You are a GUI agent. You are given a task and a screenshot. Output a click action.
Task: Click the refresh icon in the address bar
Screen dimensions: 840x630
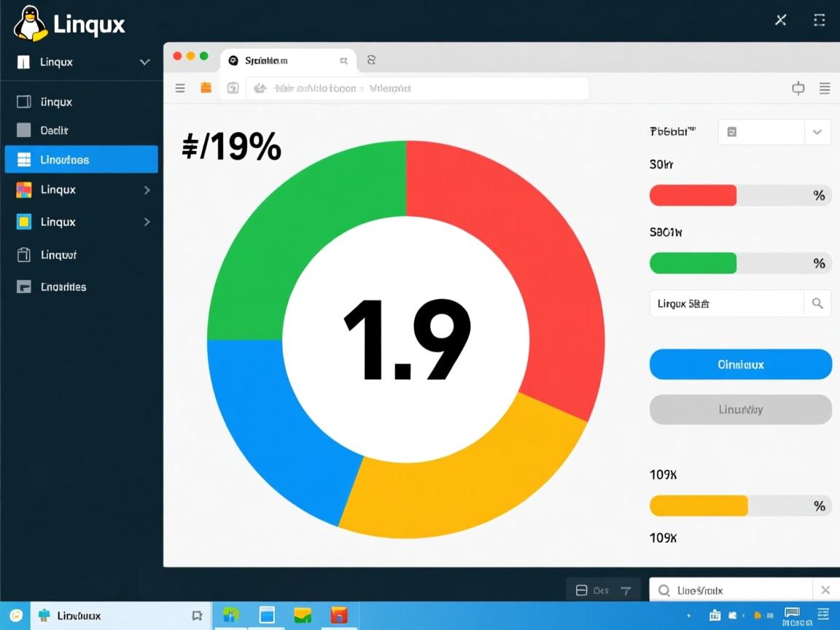(x=233, y=87)
